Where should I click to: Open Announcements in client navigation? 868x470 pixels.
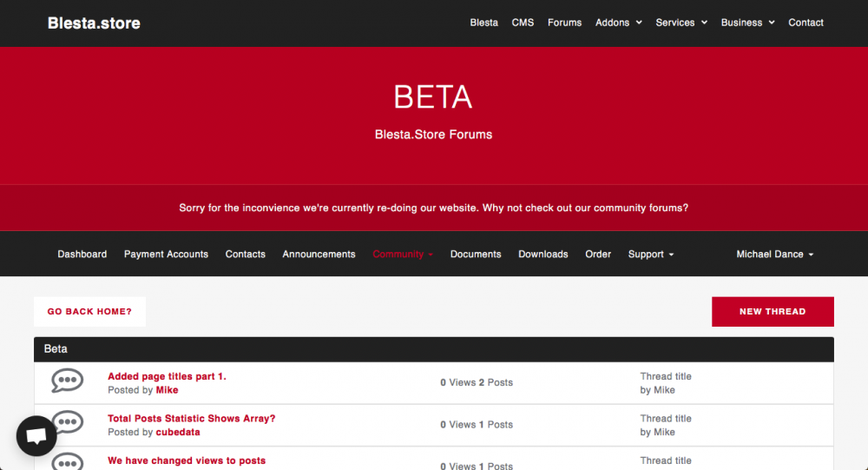click(319, 254)
